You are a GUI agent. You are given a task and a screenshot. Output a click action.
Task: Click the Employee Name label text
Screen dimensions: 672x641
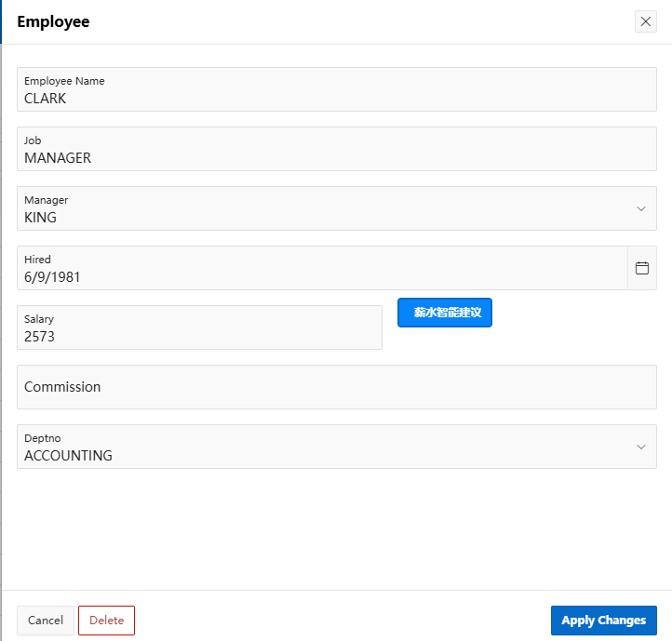pos(64,81)
